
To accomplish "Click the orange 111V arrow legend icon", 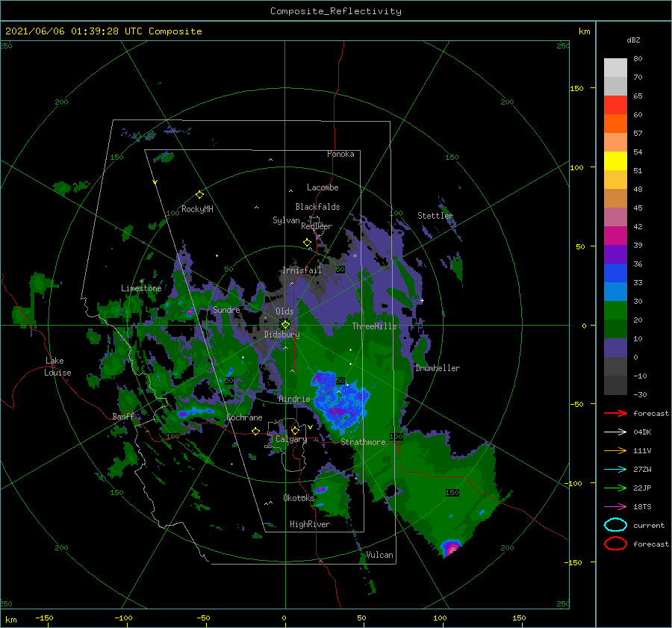I will 615,450.
